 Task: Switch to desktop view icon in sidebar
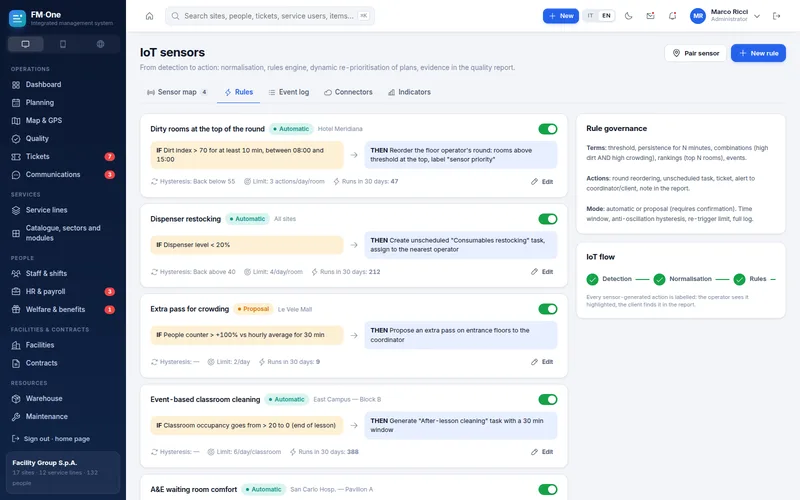click(x=26, y=44)
